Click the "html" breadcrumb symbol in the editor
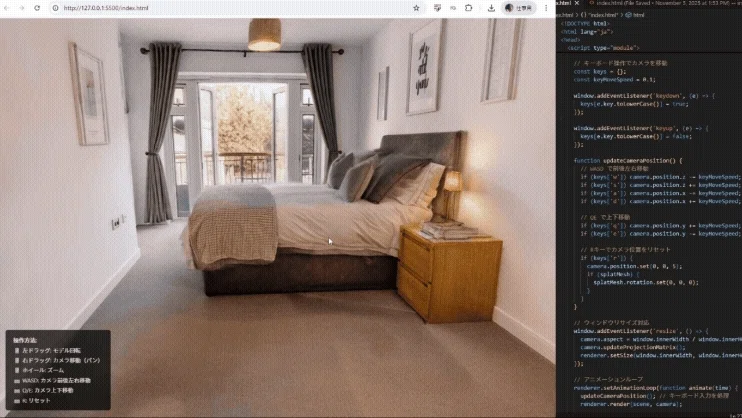 pyautogui.click(x=635, y=15)
